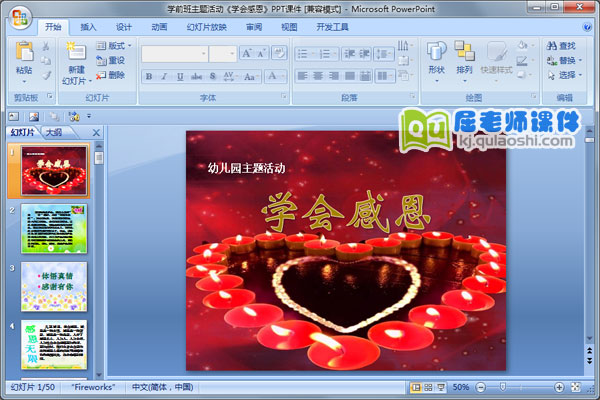
Task: Click the Find (查找) button
Action: click(x=561, y=46)
